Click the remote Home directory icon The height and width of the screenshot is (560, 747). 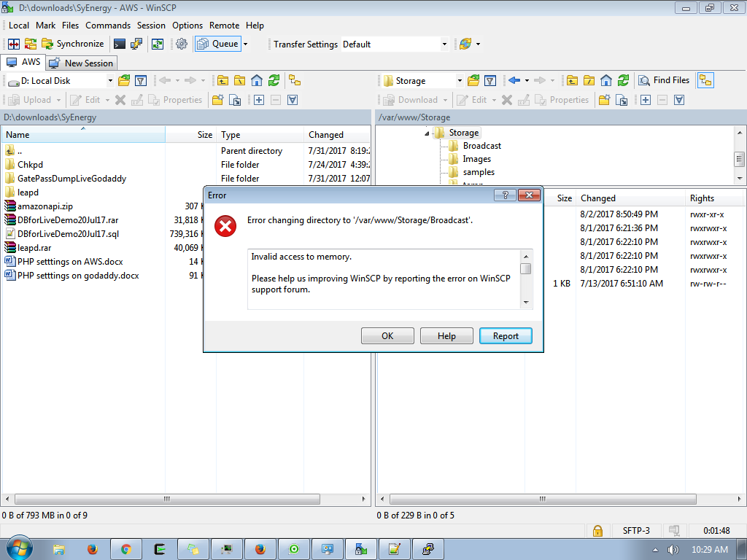[606, 81]
